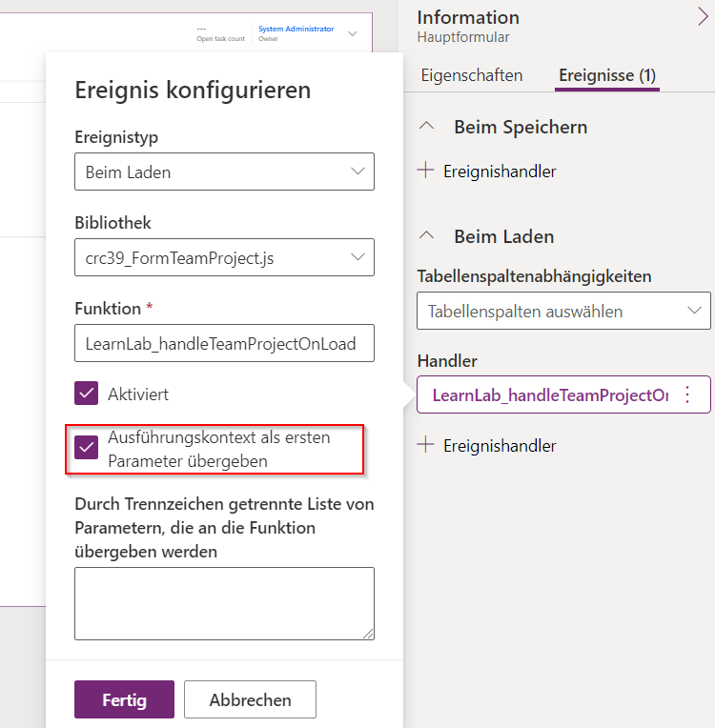715x728 pixels.
Task: Click the Fertig button
Action: 124,699
